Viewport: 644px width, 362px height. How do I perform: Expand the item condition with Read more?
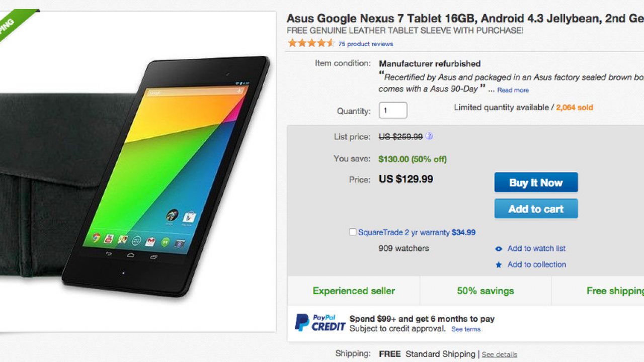point(513,90)
